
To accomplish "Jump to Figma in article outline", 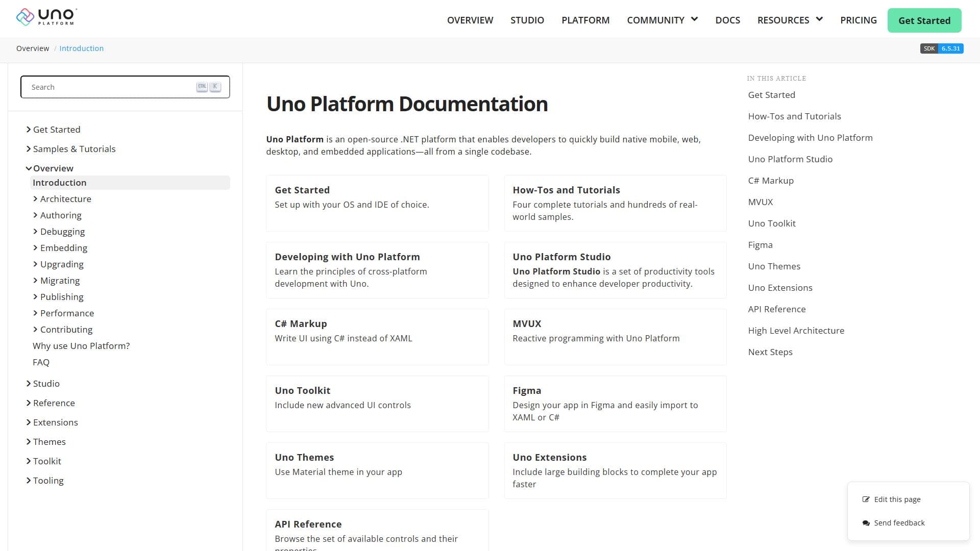I will click(x=760, y=245).
